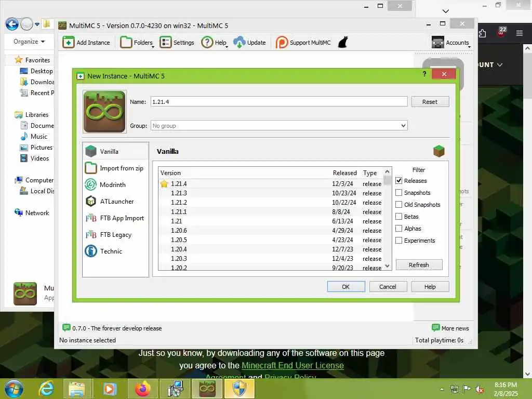Confirm new instance with OK
Image resolution: width=532 pixels, height=399 pixels.
click(x=345, y=286)
